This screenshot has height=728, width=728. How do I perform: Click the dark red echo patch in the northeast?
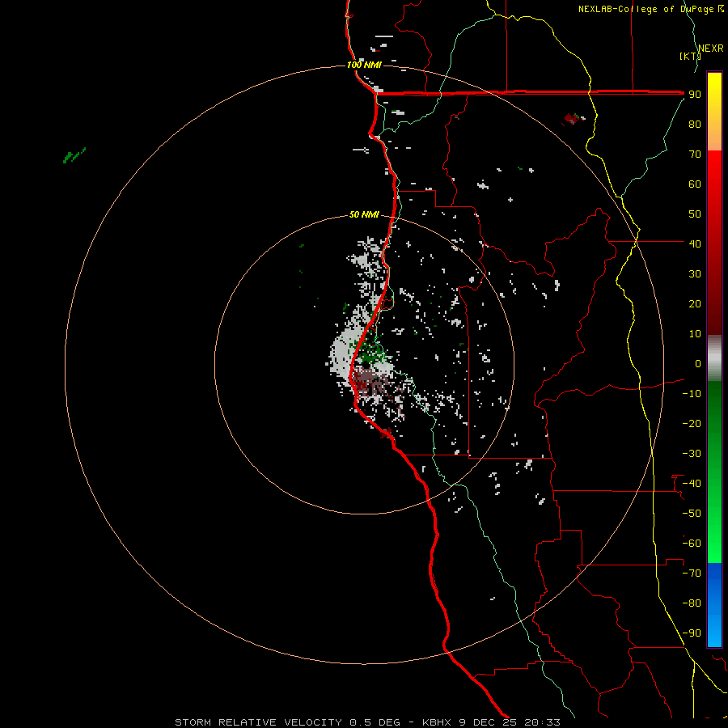pos(573,119)
